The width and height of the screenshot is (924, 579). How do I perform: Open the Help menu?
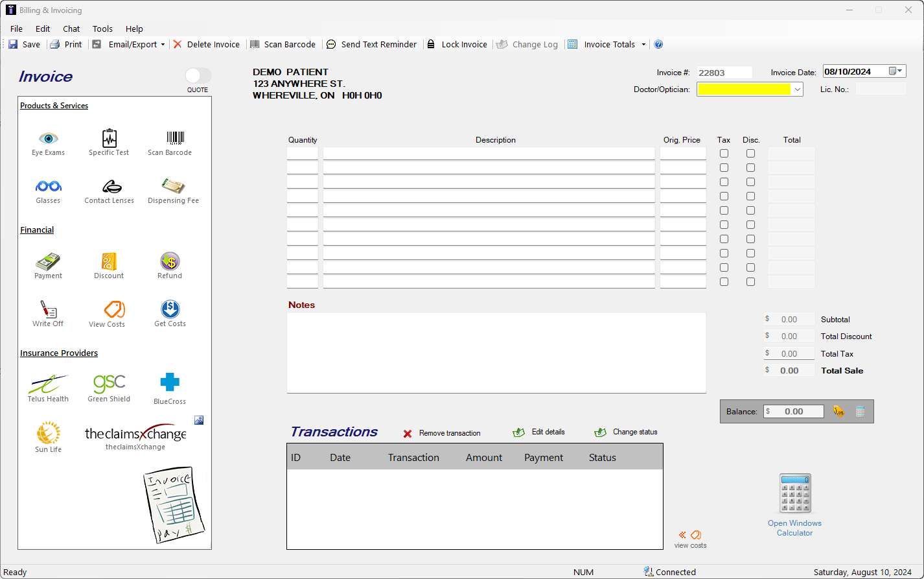(134, 29)
